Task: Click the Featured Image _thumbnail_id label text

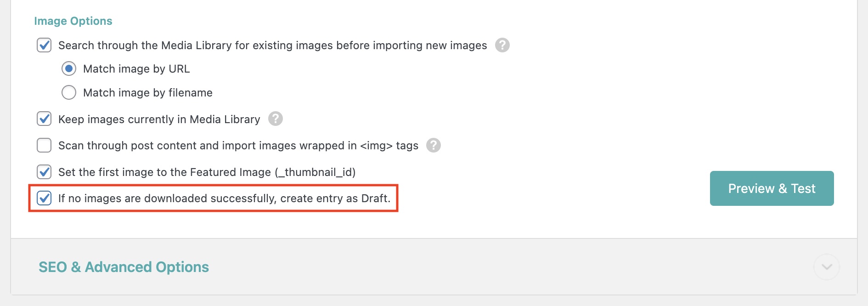Action: pos(207,172)
